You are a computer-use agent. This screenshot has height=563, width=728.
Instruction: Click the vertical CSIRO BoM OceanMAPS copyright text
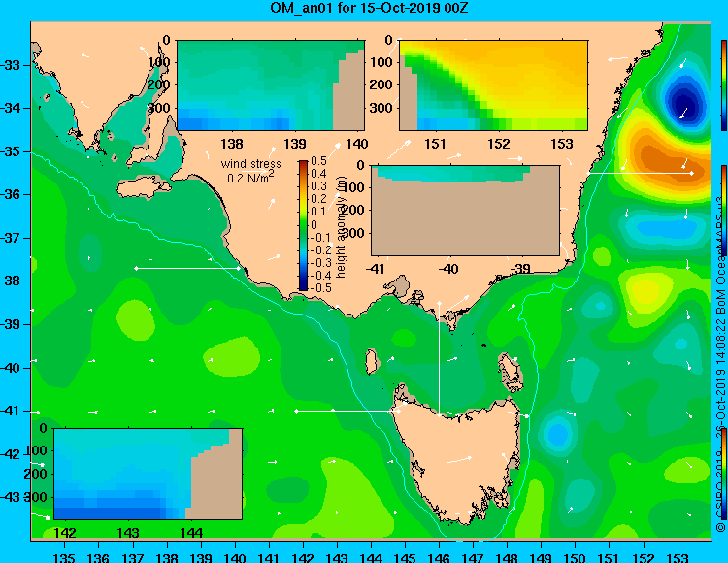tap(721, 364)
